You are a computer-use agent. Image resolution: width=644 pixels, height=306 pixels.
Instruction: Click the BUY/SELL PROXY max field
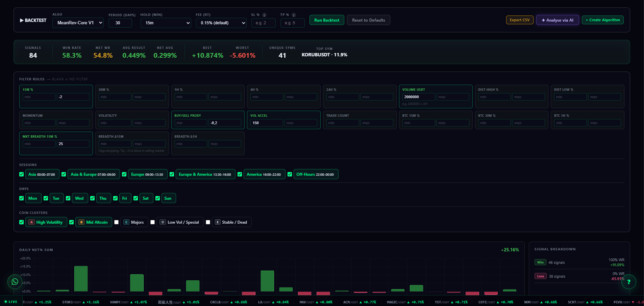click(x=225, y=123)
